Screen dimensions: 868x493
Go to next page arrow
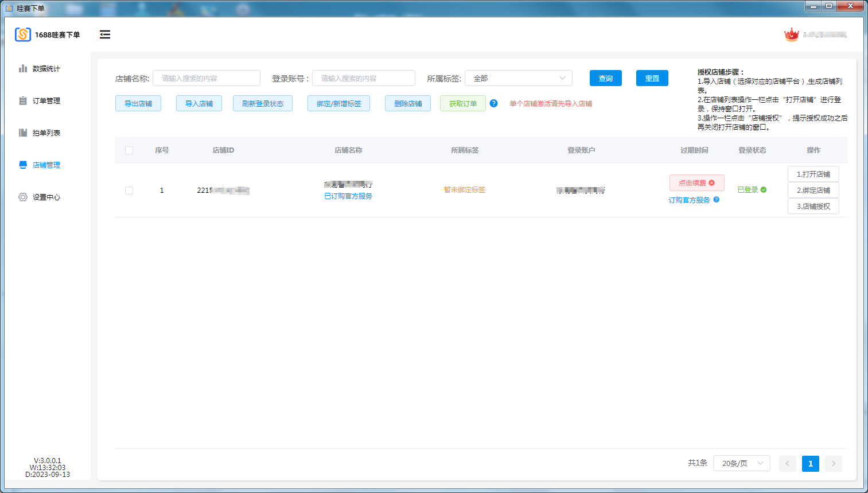[x=833, y=463]
